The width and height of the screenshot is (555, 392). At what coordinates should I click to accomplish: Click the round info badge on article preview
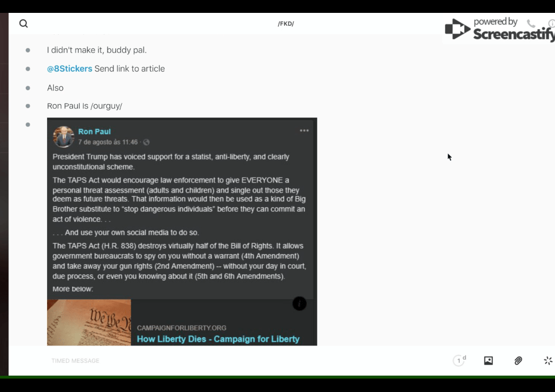pos(299,304)
